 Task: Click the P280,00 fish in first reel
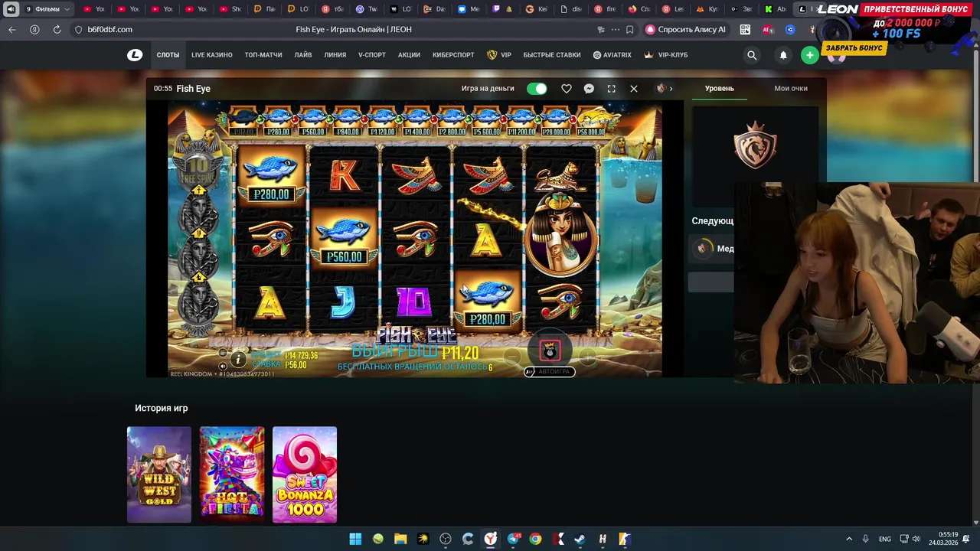[x=271, y=178]
